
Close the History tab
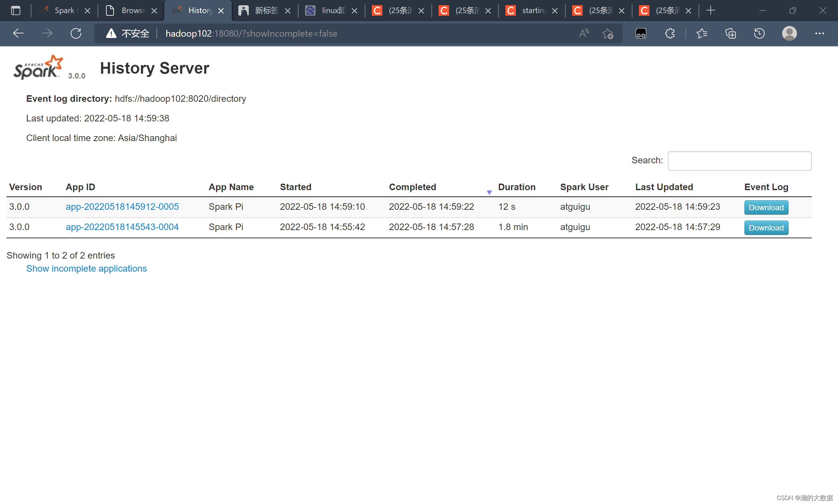pyautogui.click(x=221, y=11)
